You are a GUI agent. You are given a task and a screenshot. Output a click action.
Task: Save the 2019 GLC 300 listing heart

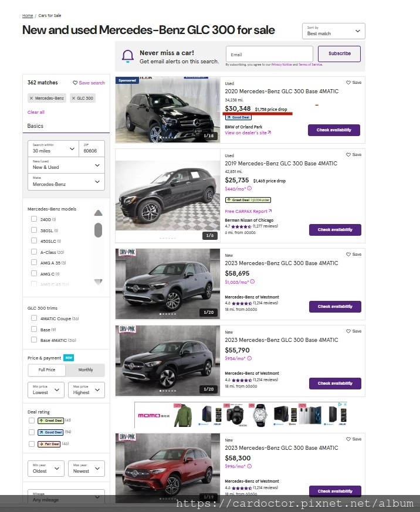pyautogui.click(x=348, y=155)
